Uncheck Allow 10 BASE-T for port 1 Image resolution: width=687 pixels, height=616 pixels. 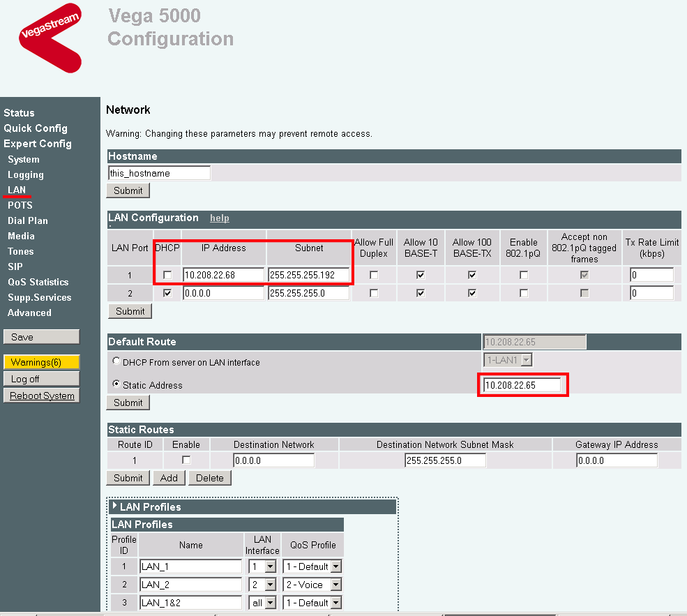pos(421,275)
